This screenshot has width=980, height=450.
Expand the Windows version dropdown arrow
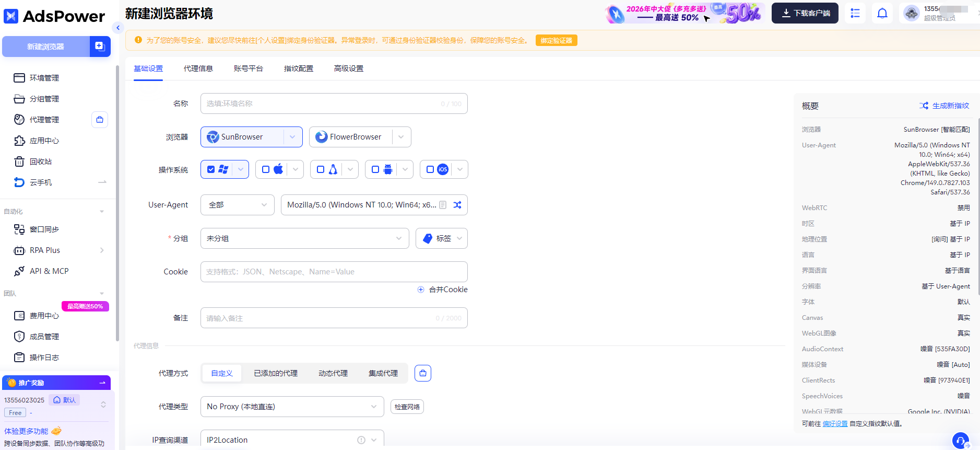click(x=241, y=169)
